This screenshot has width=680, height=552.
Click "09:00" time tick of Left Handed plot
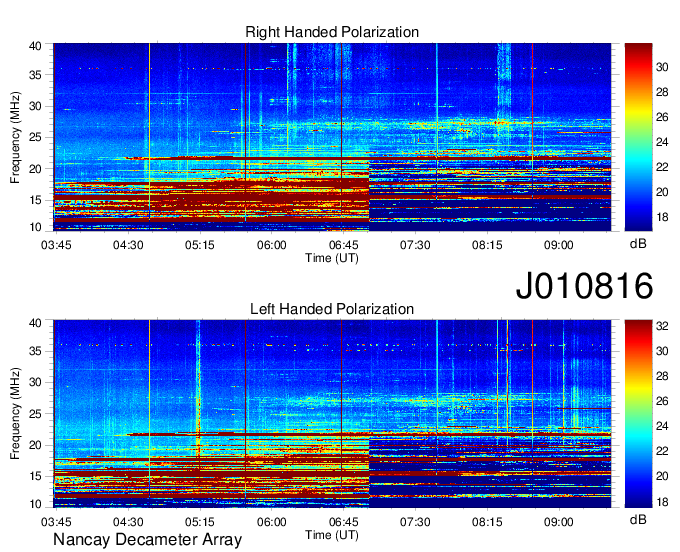(559, 522)
